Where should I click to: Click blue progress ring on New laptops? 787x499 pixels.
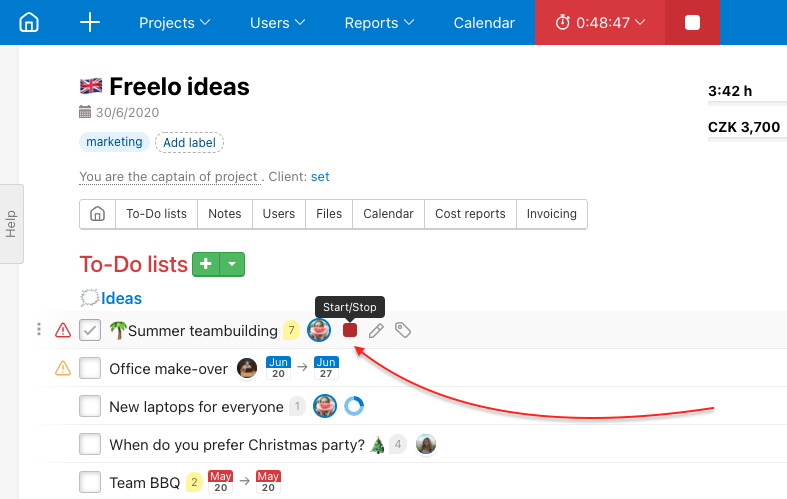[354, 406]
